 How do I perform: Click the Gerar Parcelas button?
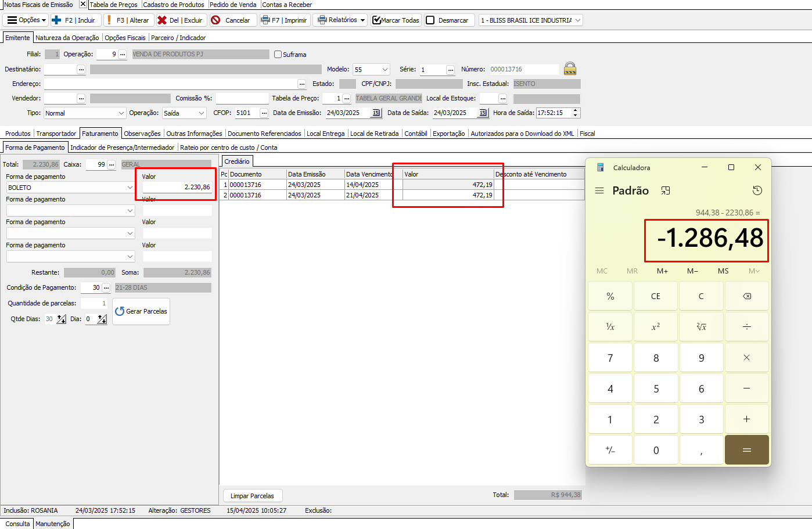click(x=141, y=311)
